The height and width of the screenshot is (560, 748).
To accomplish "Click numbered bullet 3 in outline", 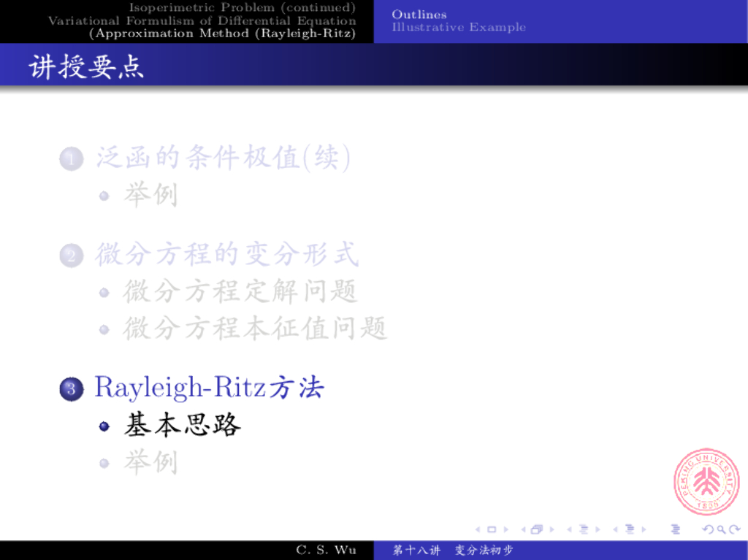I will coord(72,388).
